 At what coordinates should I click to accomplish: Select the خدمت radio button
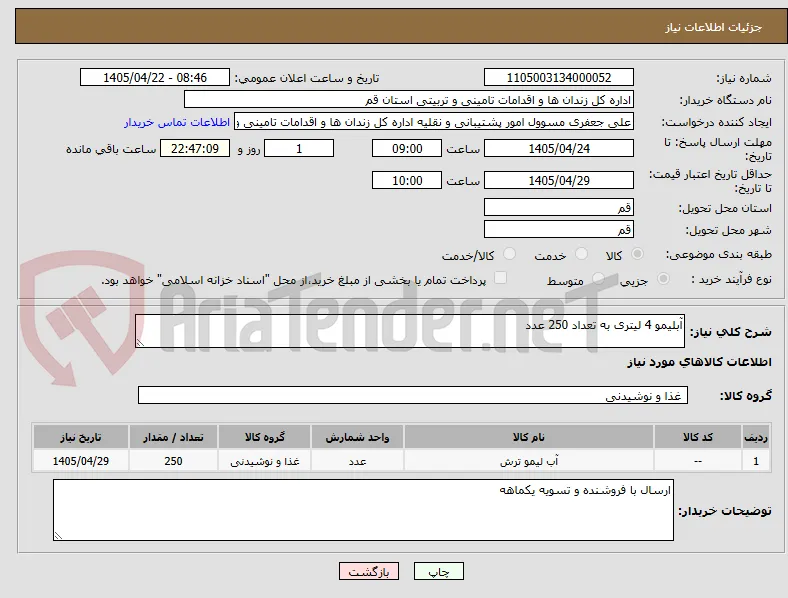click(x=581, y=254)
